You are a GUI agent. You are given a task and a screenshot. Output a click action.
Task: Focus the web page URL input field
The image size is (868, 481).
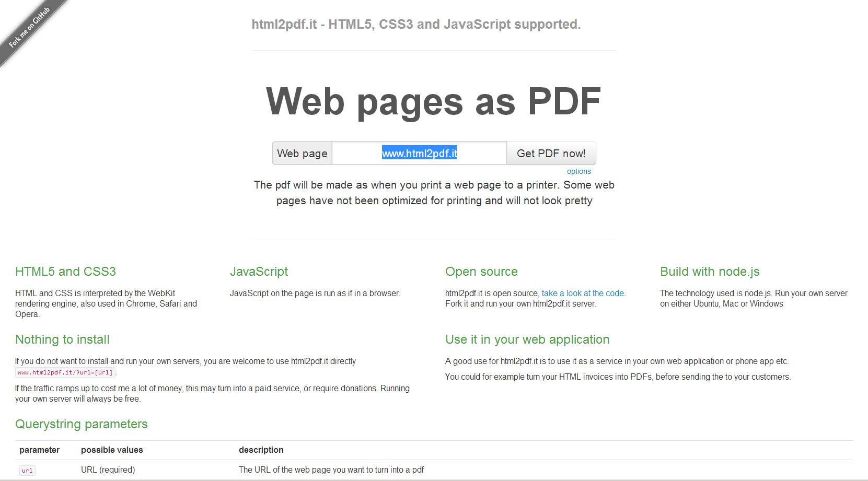tap(419, 154)
